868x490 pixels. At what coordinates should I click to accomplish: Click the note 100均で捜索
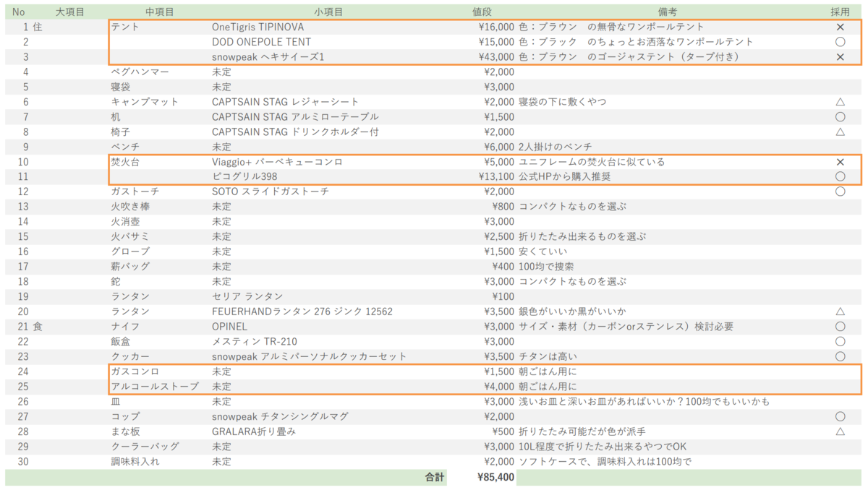click(547, 266)
